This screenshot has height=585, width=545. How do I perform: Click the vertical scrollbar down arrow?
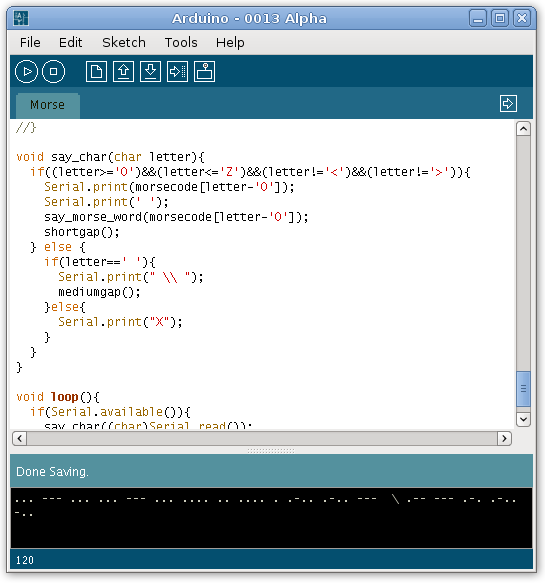pos(523,419)
